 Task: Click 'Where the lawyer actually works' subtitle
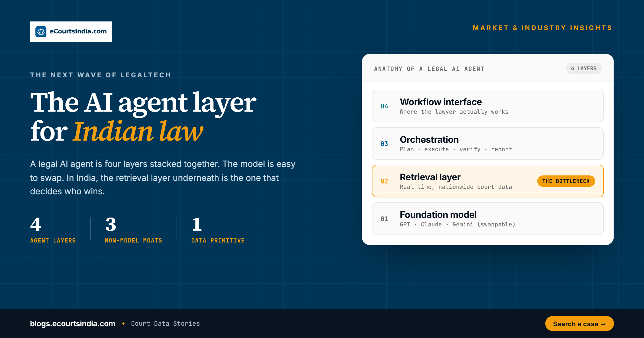tap(454, 112)
